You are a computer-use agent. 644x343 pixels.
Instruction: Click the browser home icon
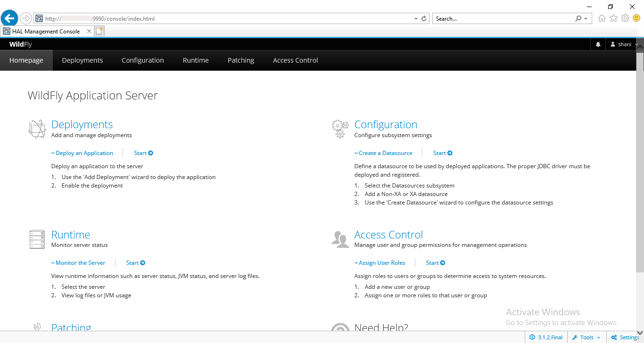pyautogui.click(x=602, y=18)
